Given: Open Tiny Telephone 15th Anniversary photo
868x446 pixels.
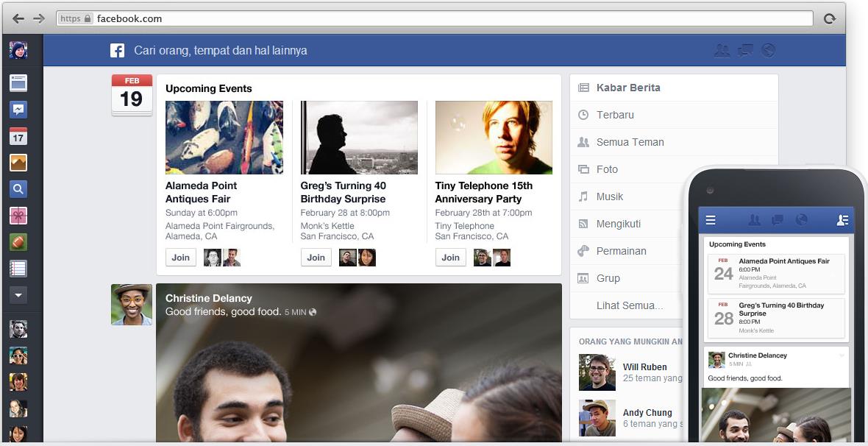Looking at the screenshot, I should coord(494,138).
